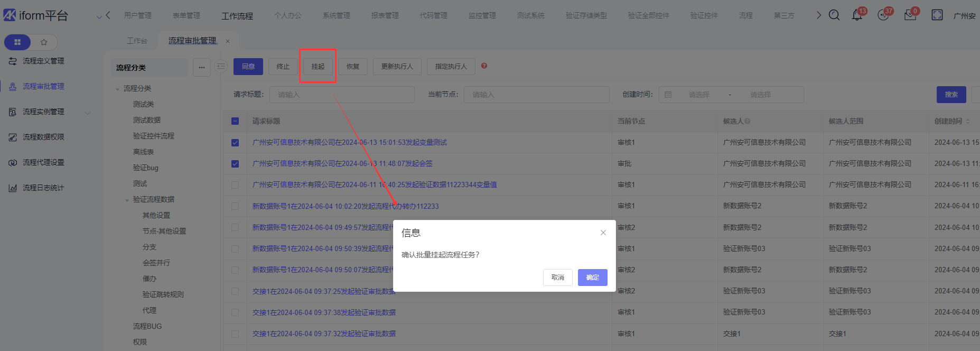Open the 系统管理 top menu

tap(336, 16)
